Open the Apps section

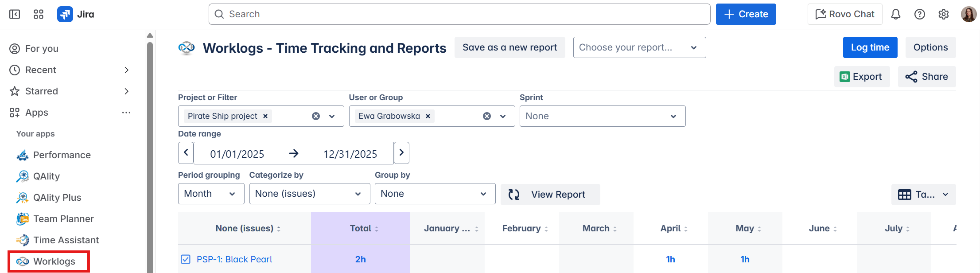(37, 113)
